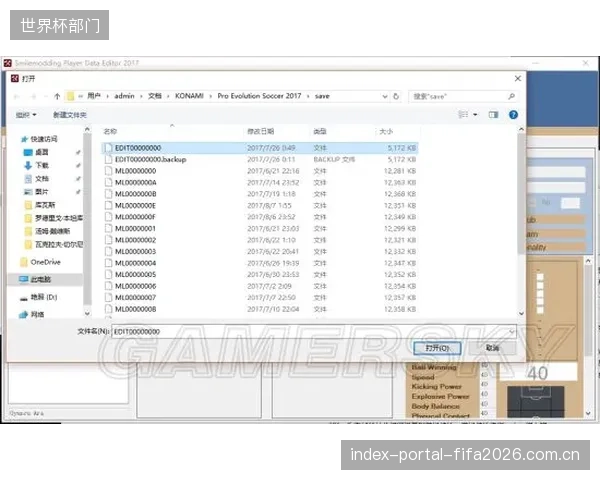Open view options dropdown arrow

475,114
